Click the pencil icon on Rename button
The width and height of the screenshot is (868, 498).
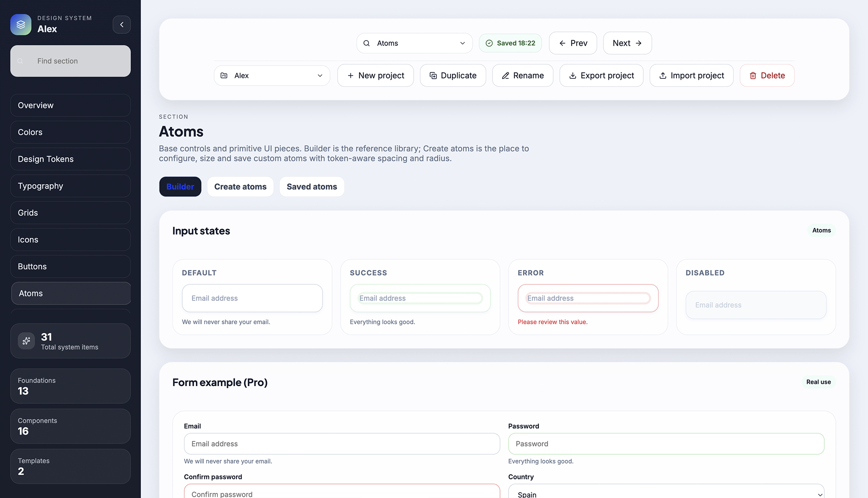tap(505, 75)
